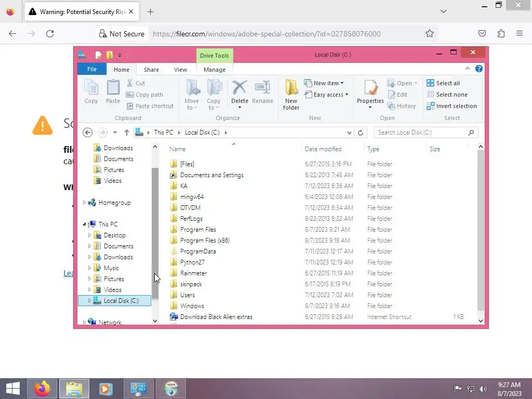Sort files by Name column header
Screen dimensions: 532x399
click(178, 149)
